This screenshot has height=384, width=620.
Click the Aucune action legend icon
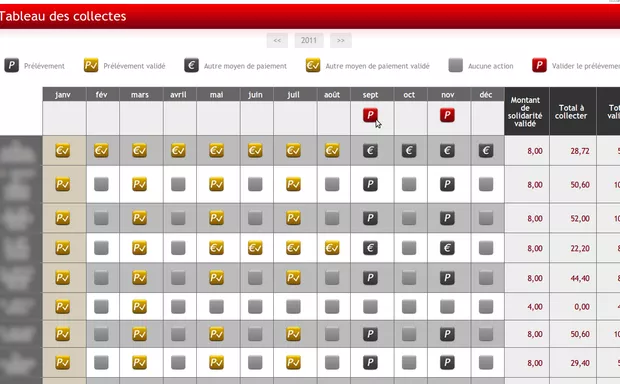click(x=456, y=65)
